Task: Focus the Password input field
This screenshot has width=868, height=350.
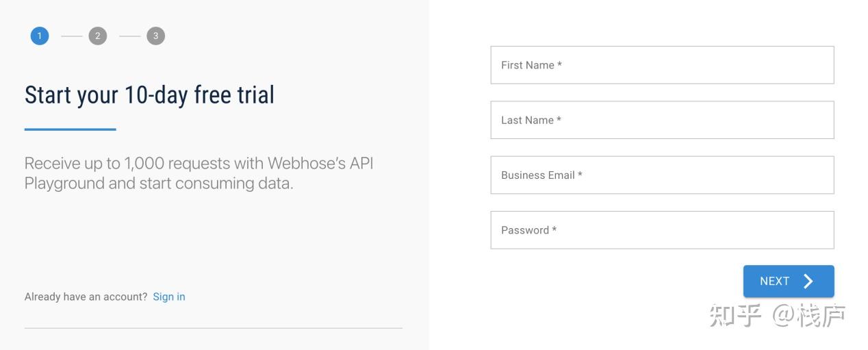Action: (662, 230)
